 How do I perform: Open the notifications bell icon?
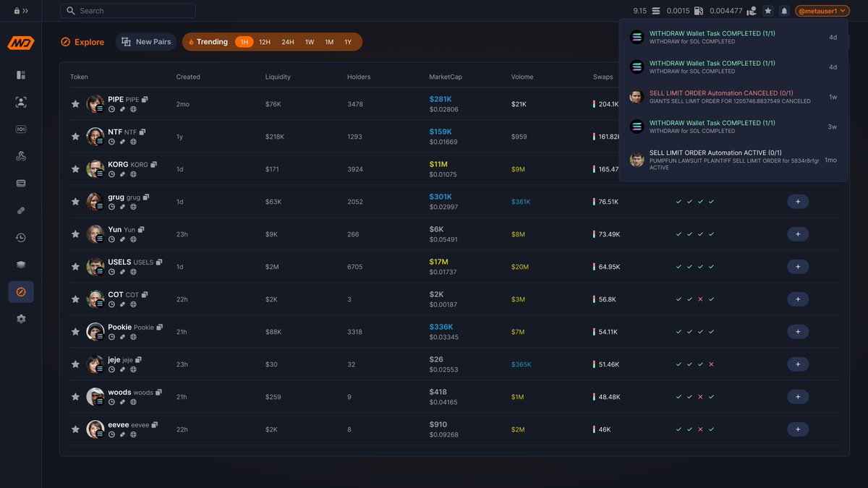[783, 11]
